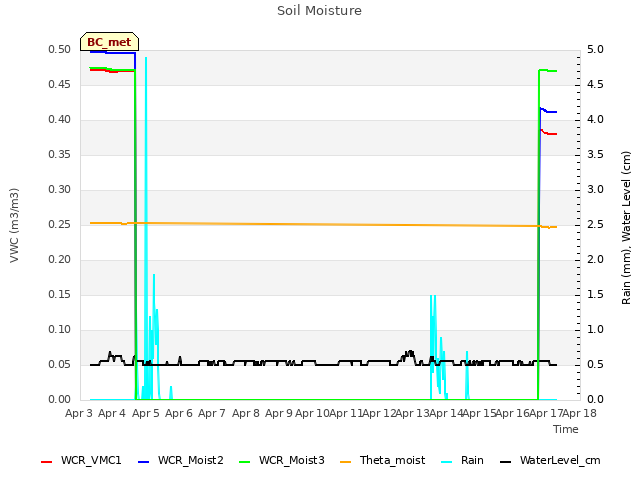
Task: Click the BC_met annotation label
Action: pos(109,42)
